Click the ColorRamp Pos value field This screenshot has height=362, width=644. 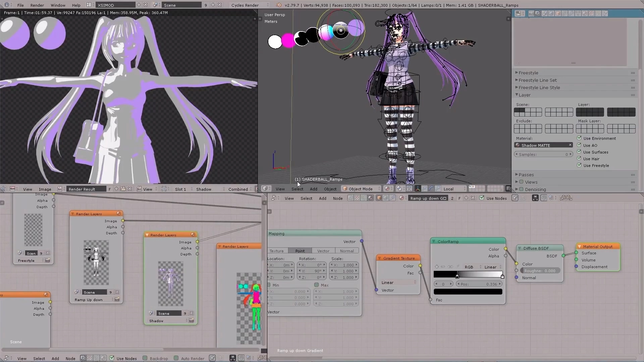[479, 284]
